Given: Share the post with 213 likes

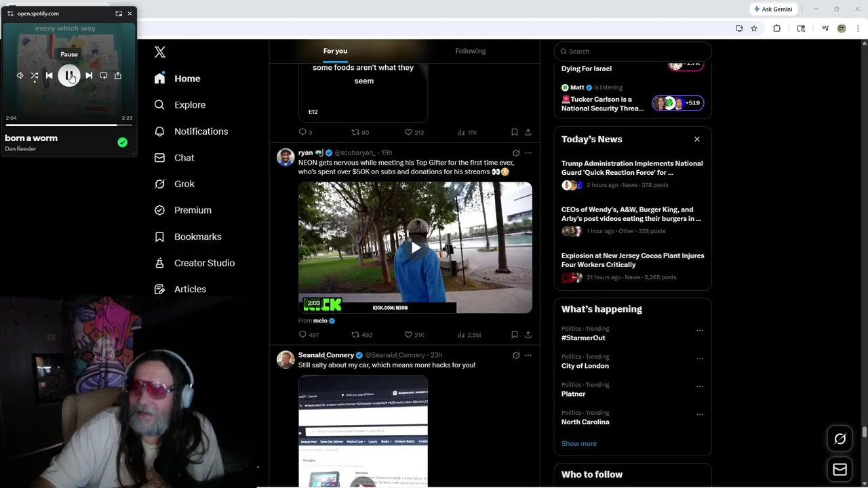Looking at the screenshot, I should pyautogui.click(x=528, y=132).
